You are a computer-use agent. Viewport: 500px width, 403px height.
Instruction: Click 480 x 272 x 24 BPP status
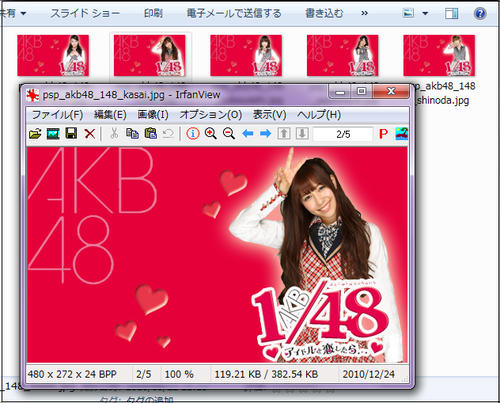pos(72,374)
